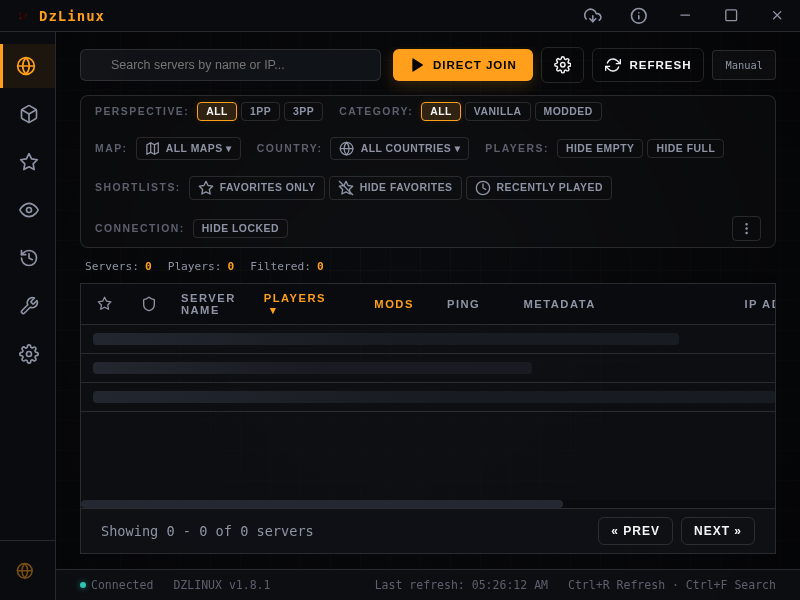Screen dimensions: 800x600
Task: Select ALL perspective filter
Action: (x=217, y=111)
